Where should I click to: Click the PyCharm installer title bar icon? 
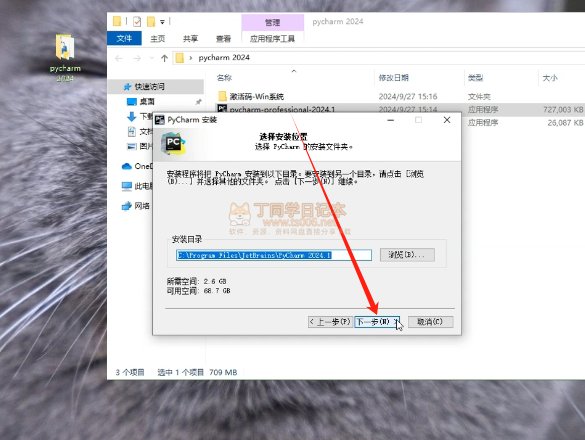(160, 120)
